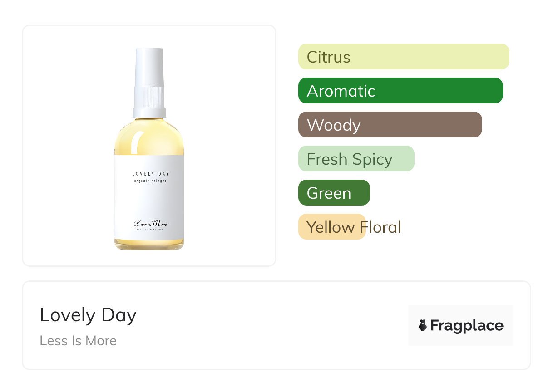
Task: Click the blank middle of bottle label
Action: pos(149,202)
